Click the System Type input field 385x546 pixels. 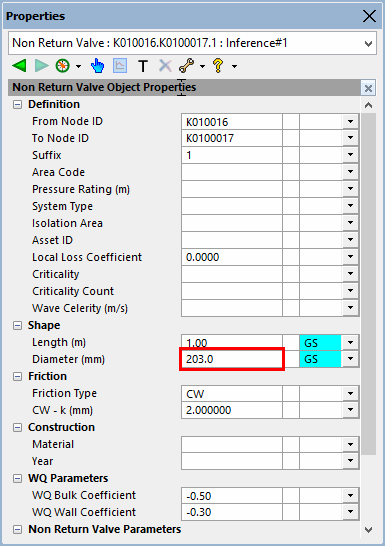tap(232, 206)
